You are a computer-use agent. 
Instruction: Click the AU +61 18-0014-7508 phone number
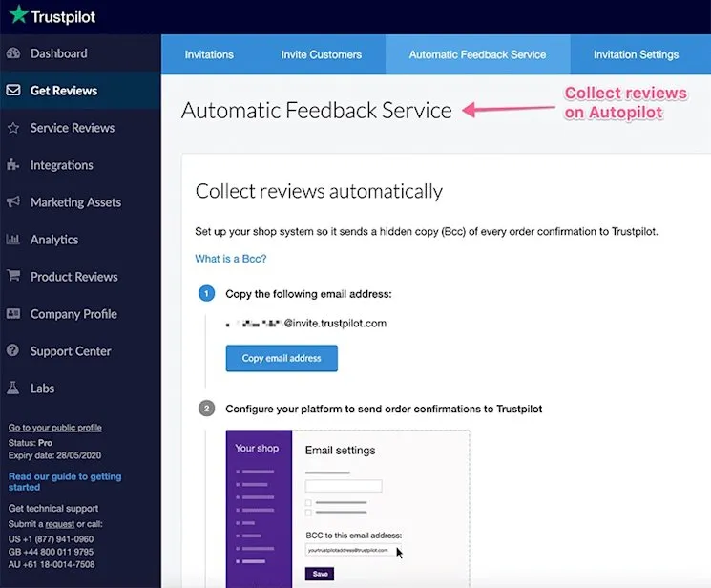52,564
